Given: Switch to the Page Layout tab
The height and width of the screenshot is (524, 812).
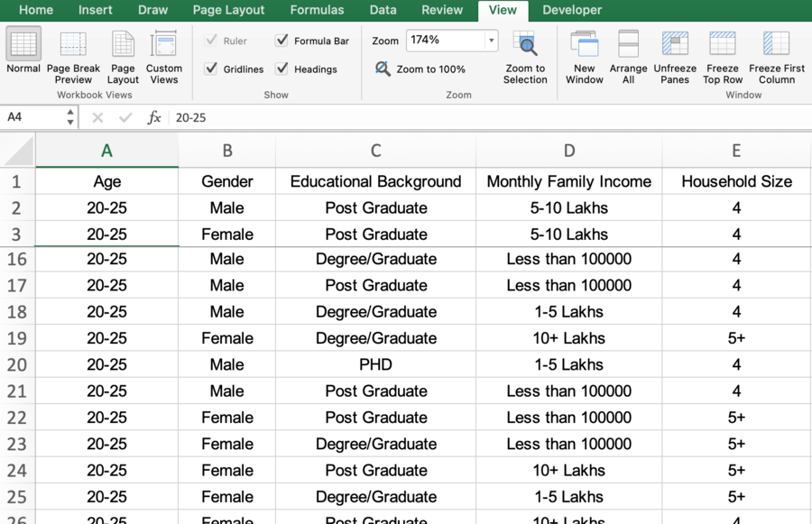Looking at the screenshot, I should 228,10.
